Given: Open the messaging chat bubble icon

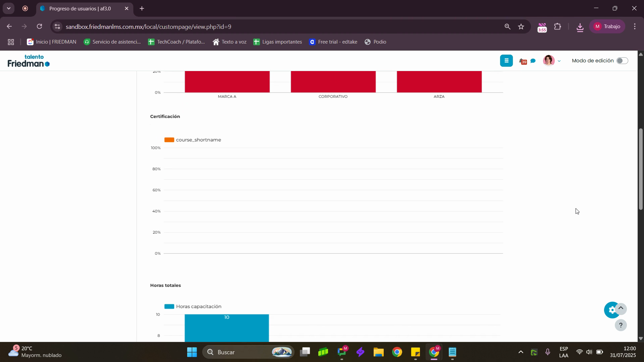Looking at the screenshot, I should coord(533,61).
